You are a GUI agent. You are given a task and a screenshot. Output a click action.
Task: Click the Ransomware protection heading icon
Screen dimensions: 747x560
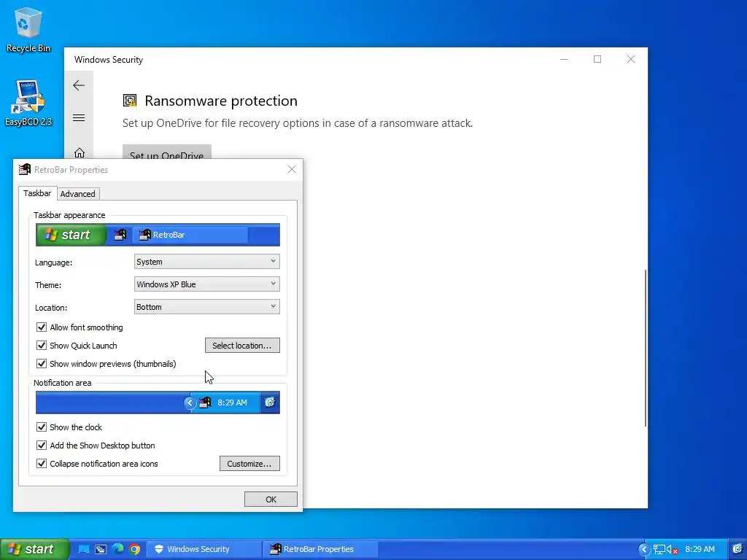click(x=130, y=101)
